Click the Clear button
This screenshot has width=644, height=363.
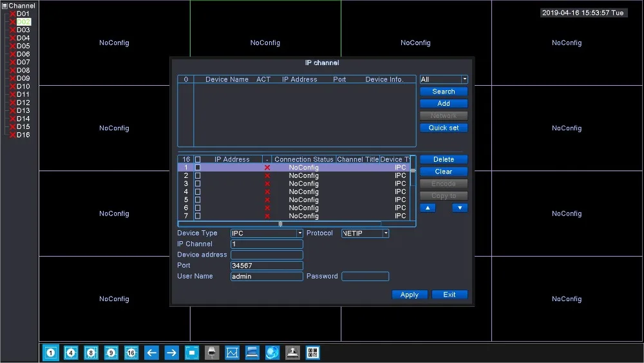pos(444,172)
